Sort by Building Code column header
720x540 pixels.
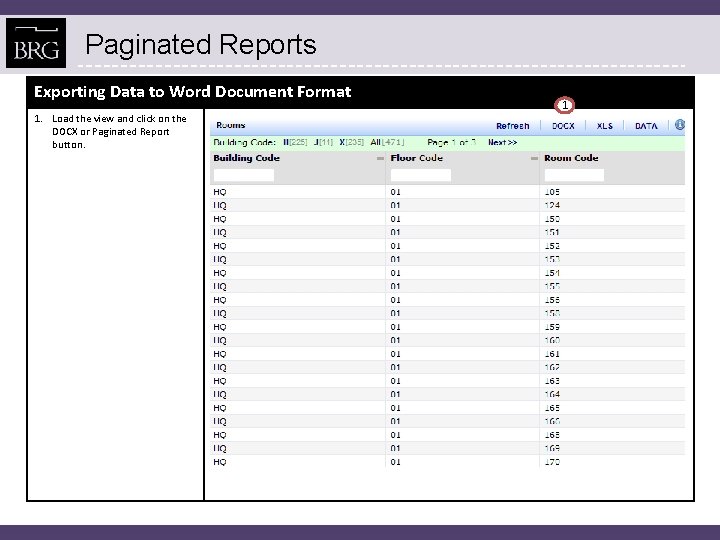(x=247, y=158)
